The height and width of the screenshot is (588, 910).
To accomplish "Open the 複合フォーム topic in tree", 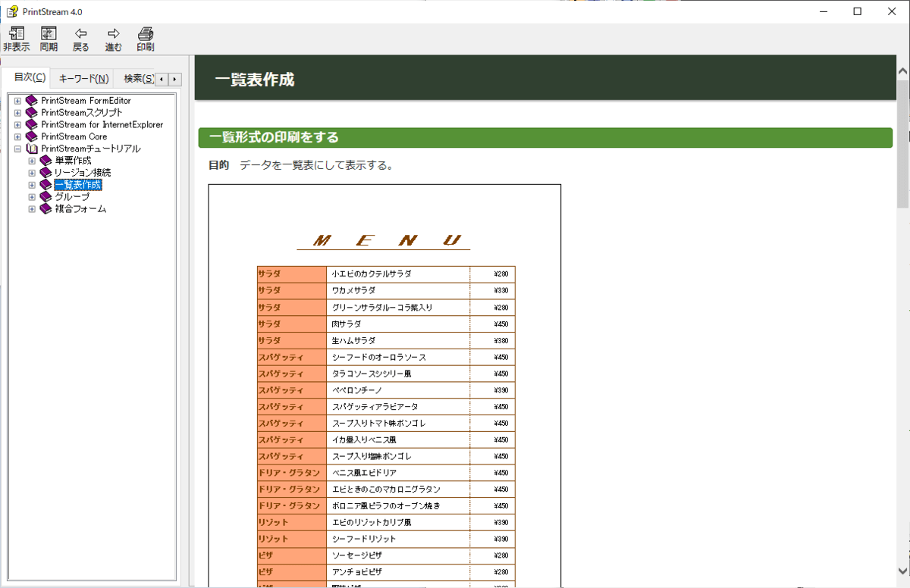I will [x=80, y=208].
